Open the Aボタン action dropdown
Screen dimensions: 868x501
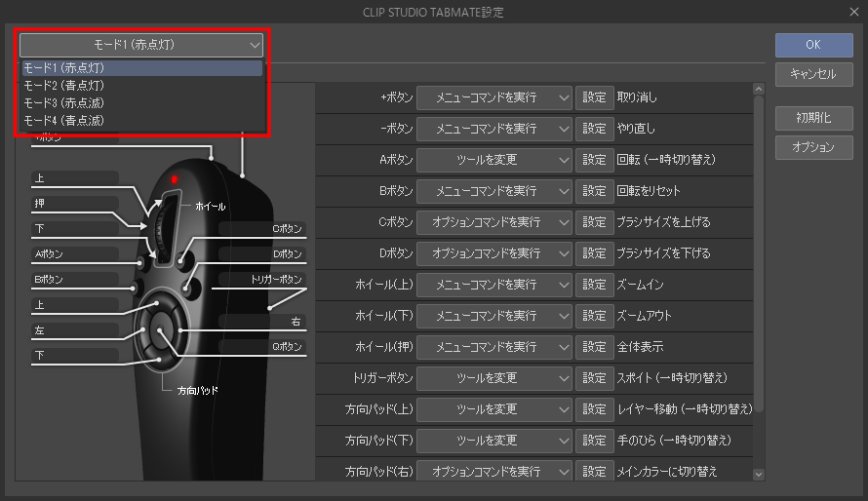[x=494, y=160]
